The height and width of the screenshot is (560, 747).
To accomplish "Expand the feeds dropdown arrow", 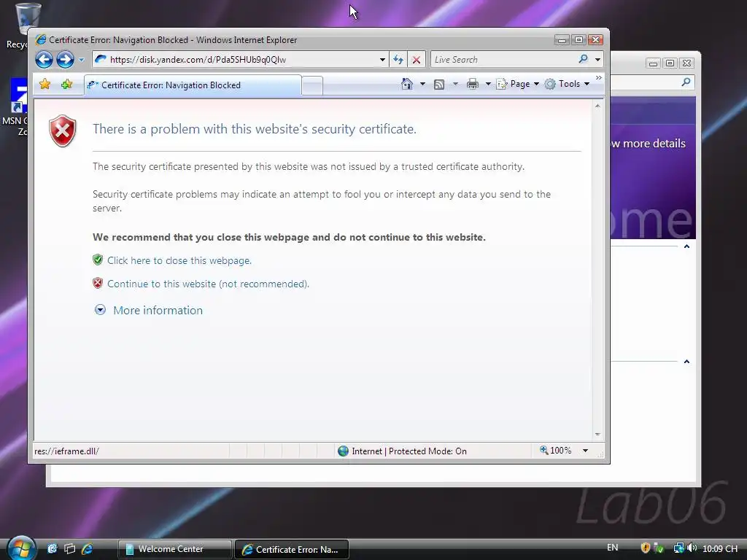I will (455, 84).
